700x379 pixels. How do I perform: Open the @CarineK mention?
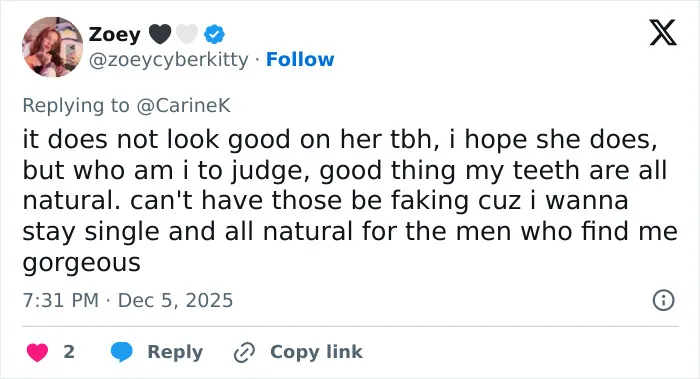coord(183,105)
